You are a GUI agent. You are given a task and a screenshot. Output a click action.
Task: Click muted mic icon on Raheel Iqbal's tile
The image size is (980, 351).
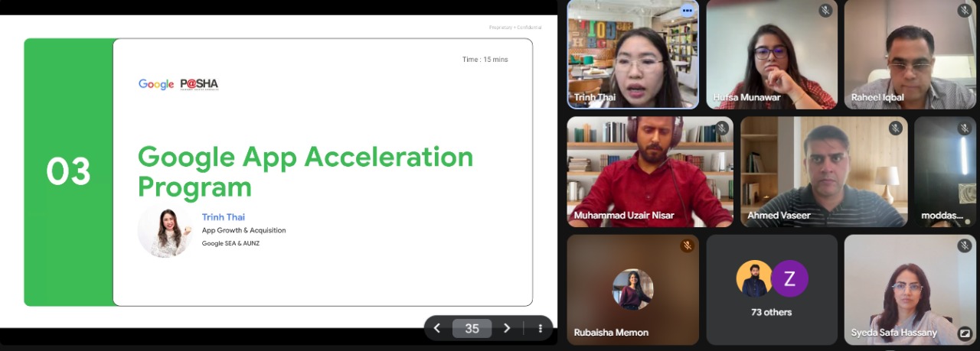(x=964, y=11)
